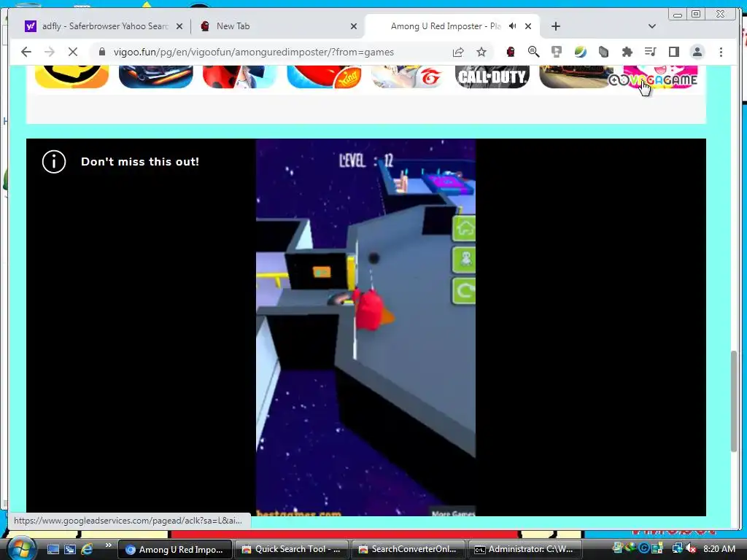Click the info circle icon in ad
The width and height of the screenshot is (747, 560).
pos(54,162)
